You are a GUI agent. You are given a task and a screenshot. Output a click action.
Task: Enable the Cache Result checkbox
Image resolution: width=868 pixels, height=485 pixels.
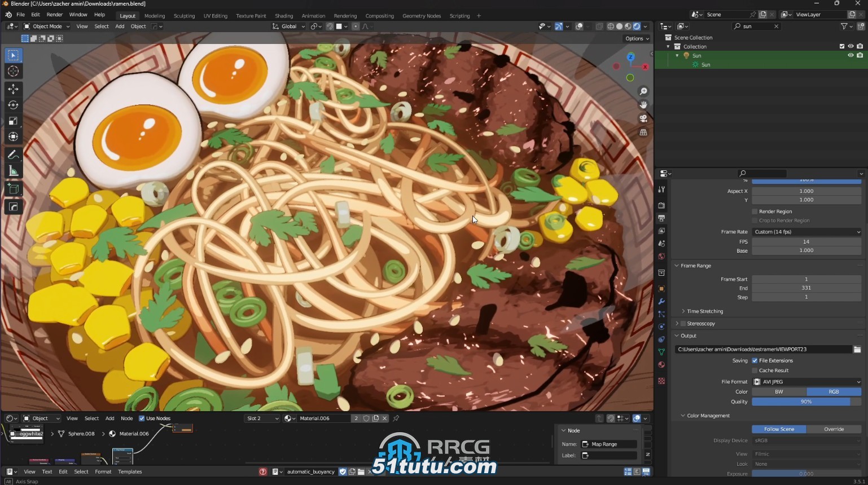(755, 371)
